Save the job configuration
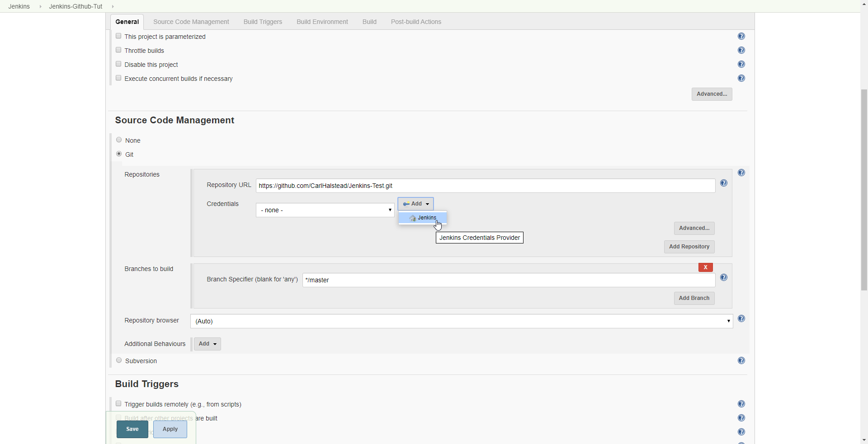Screen dimensions: 868x444 click(x=132, y=429)
